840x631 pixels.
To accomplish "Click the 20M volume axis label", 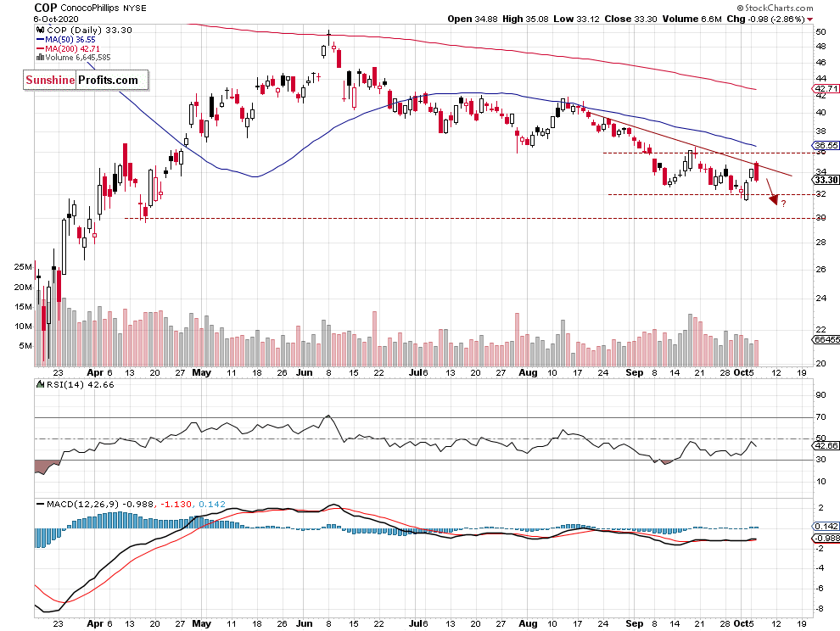I will click(23, 288).
